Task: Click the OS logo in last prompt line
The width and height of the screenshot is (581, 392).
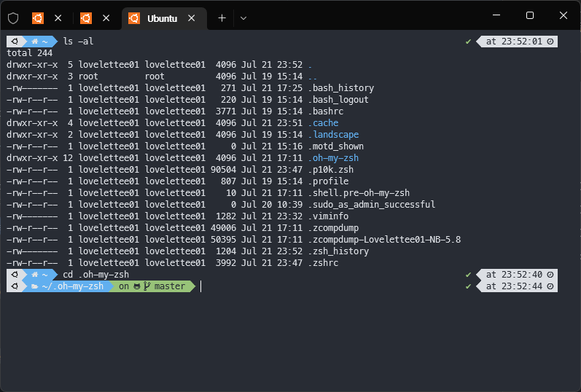Action: pyautogui.click(x=15, y=286)
